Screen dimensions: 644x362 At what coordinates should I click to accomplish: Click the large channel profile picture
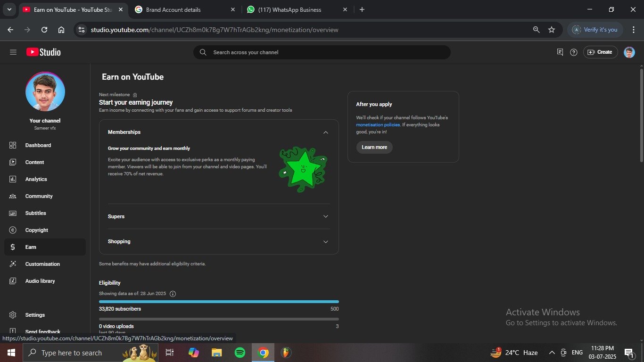45,92
